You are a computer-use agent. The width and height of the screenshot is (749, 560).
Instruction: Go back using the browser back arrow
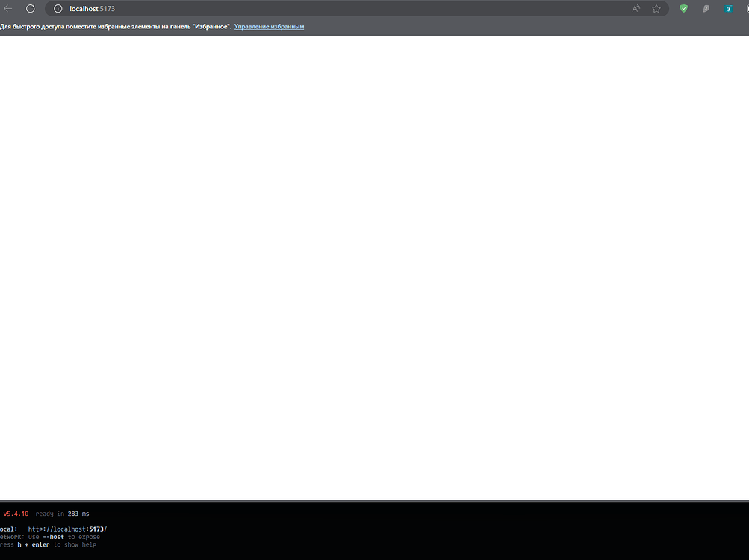[x=7, y=9]
